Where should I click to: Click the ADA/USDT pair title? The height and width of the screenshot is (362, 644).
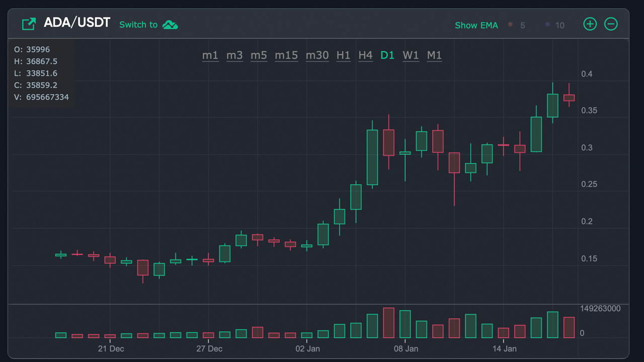(76, 23)
